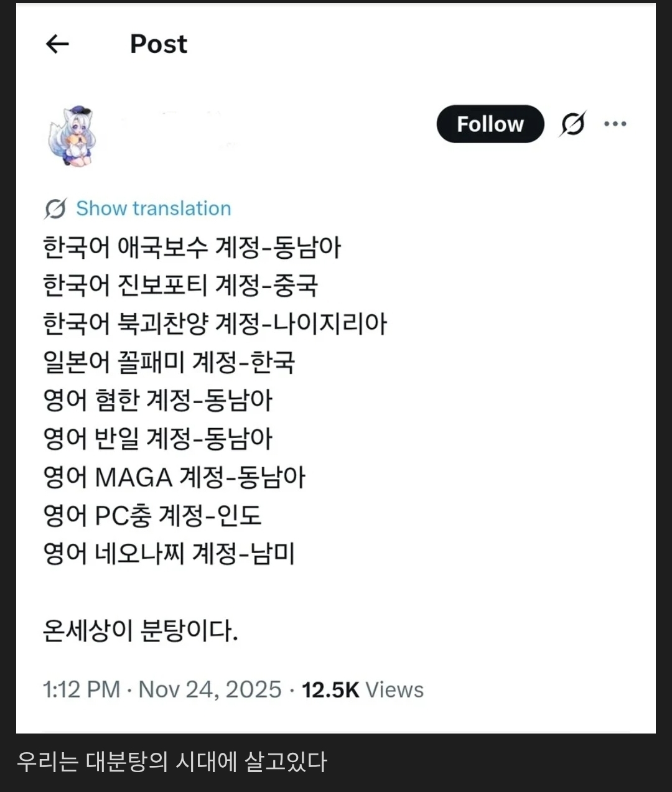
Task: Click the line '한국어 북괴찬양 계정-나이지리아'
Action: click(215, 324)
